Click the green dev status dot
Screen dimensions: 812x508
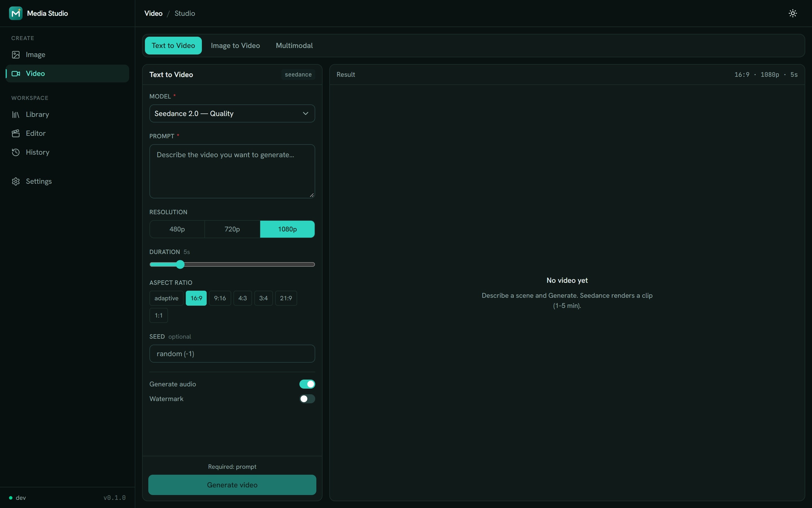(11, 498)
